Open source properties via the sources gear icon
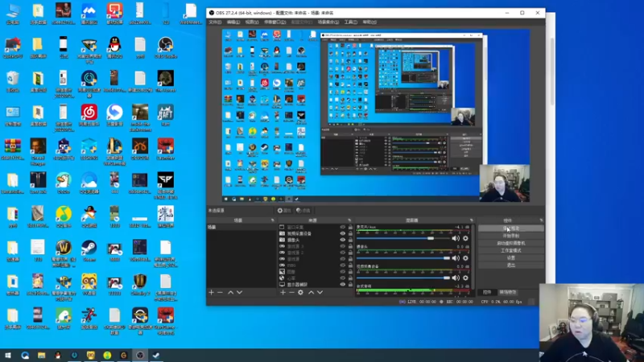This screenshot has height=362, width=644. click(300, 292)
